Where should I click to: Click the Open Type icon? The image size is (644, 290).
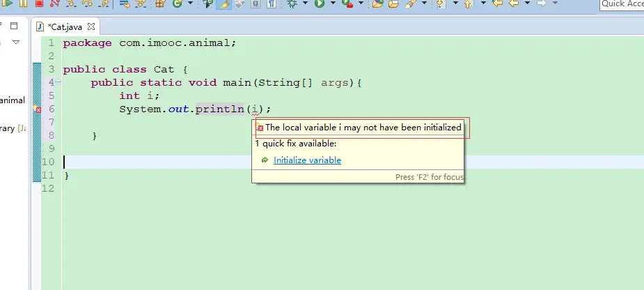point(378,3)
